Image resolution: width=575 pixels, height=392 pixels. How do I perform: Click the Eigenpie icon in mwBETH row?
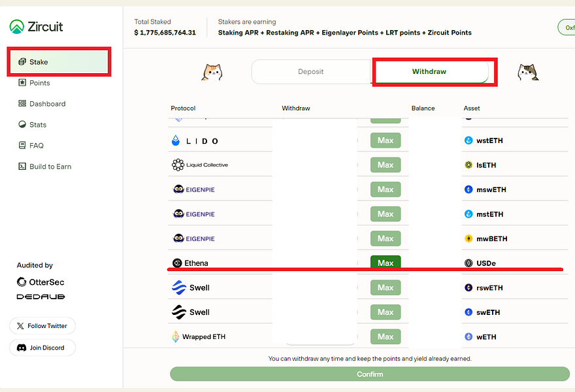point(178,238)
